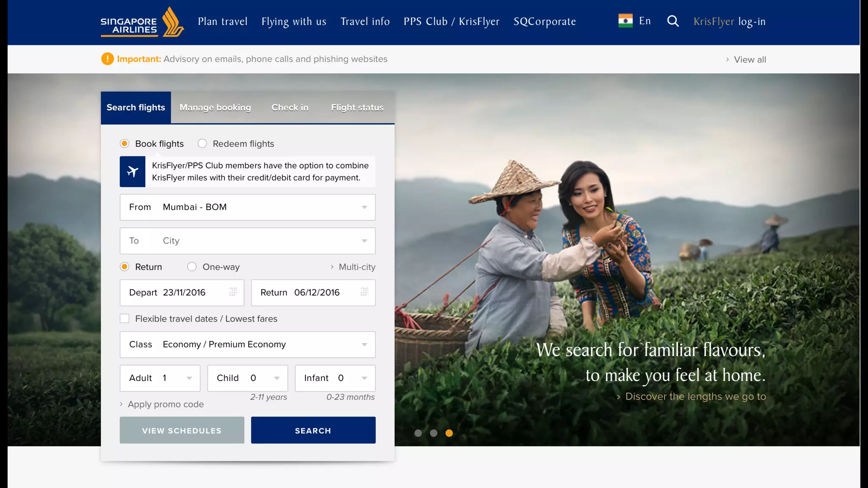The width and height of the screenshot is (868, 488).
Task: Go to first carousel slide dot
Action: 418,433
